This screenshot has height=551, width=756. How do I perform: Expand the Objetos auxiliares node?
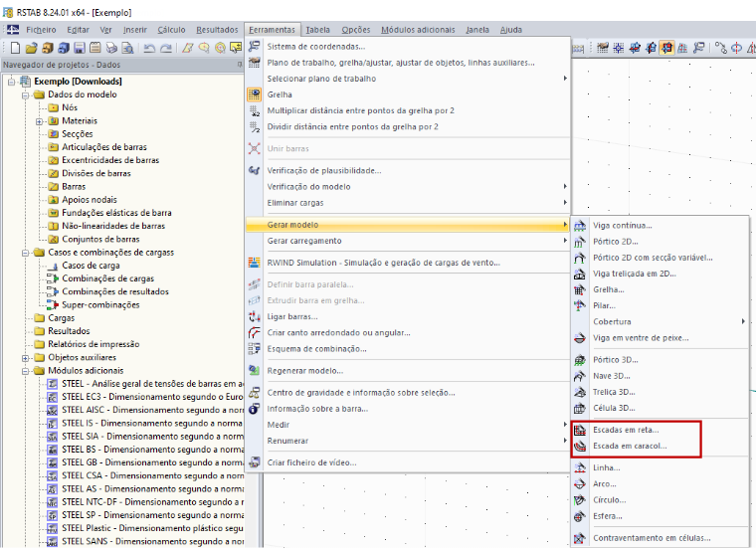(26, 358)
